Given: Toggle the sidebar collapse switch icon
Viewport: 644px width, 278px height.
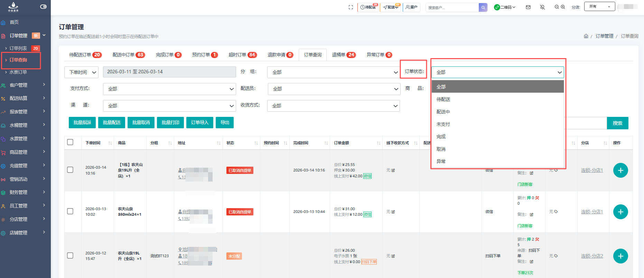Looking at the screenshot, I should 43,7.
